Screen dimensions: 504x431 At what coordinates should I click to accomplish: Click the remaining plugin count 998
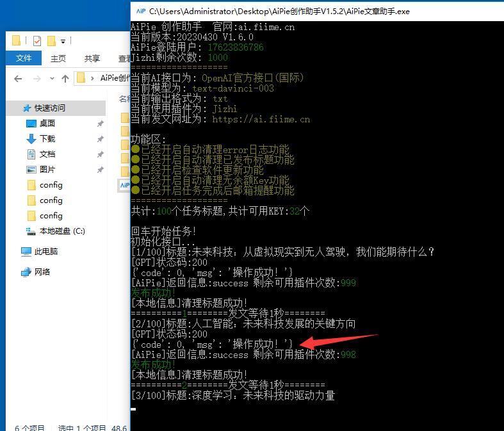tap(348, 355)
